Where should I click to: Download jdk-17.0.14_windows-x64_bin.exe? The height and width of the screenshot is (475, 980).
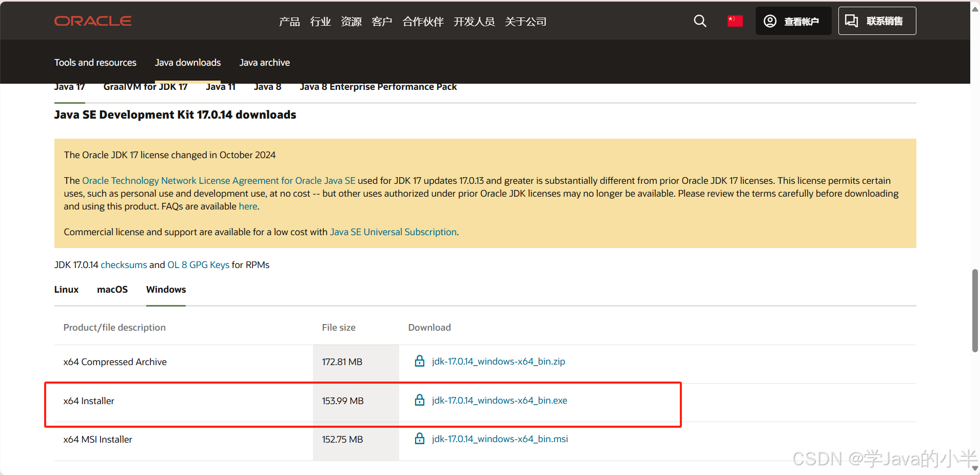(499, 401)
